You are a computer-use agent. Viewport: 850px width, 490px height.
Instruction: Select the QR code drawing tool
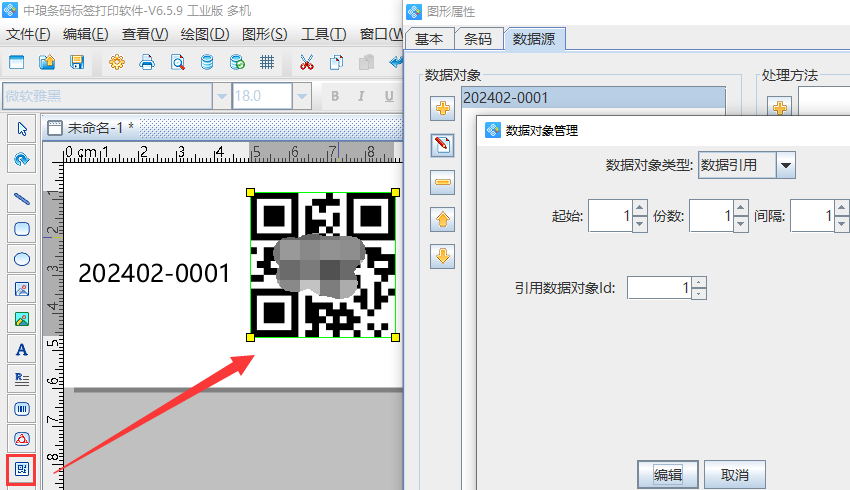[22, 468]
